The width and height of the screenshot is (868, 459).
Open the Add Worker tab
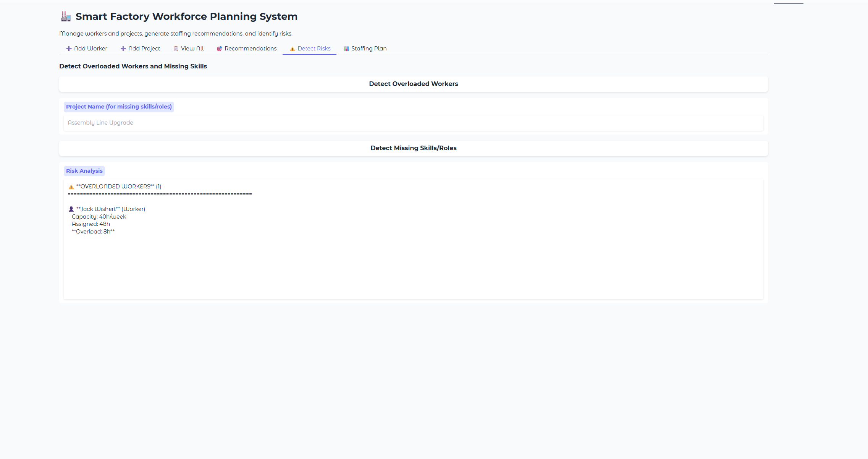(x=87, y=49)
